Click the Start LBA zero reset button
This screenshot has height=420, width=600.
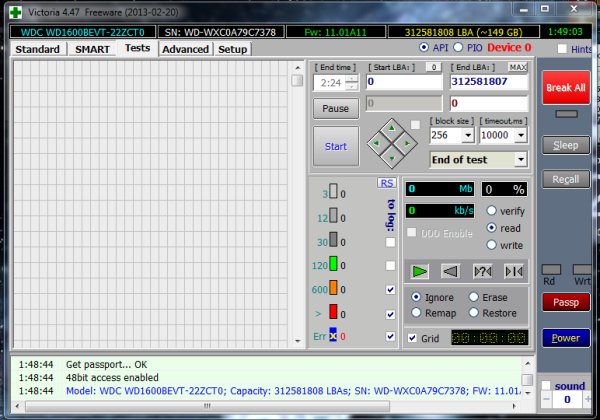pyautogui.click(x=434, y=67)
